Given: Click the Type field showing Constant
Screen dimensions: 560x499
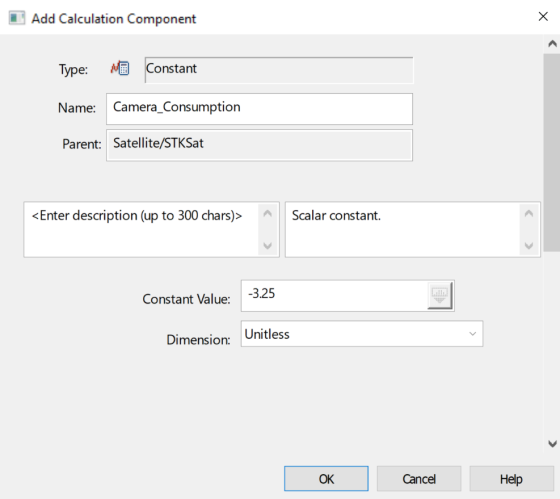Looking at the screenshot, I should click(x=279, y=70).
